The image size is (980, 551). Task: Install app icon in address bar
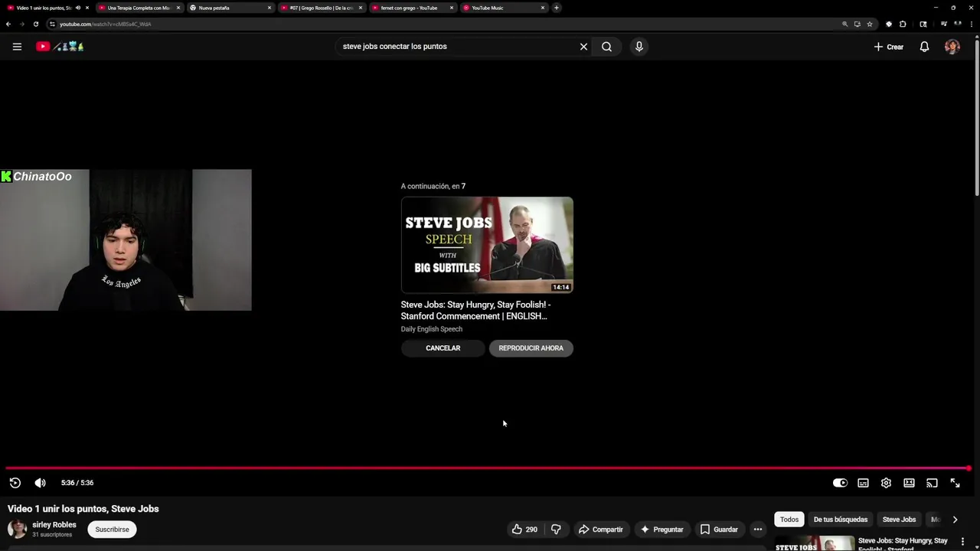857,24
